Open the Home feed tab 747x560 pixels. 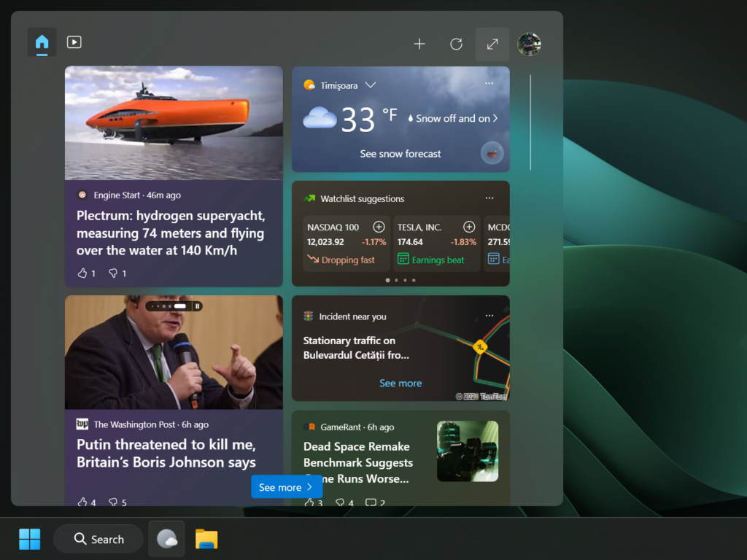(x=42, y=42)
